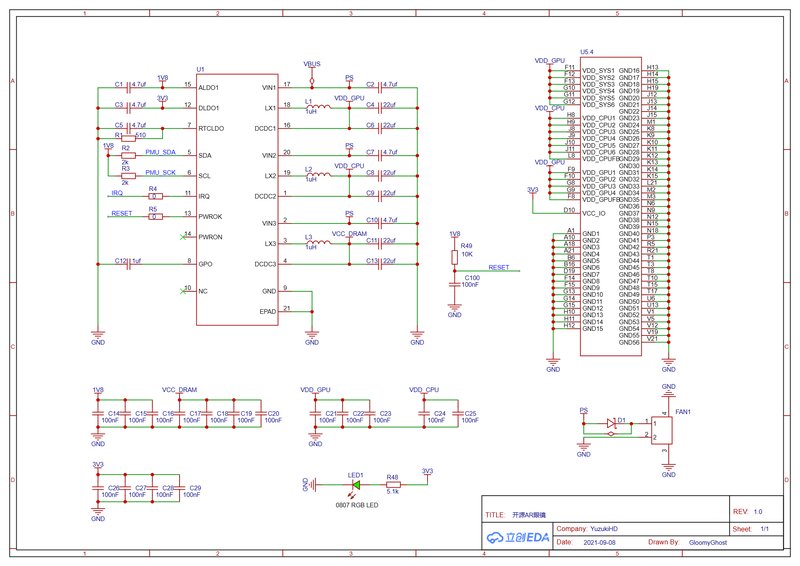800x566 pixels.
Task: Click resistor R2 on PMU_SDA line
Action: pos(129,155)
